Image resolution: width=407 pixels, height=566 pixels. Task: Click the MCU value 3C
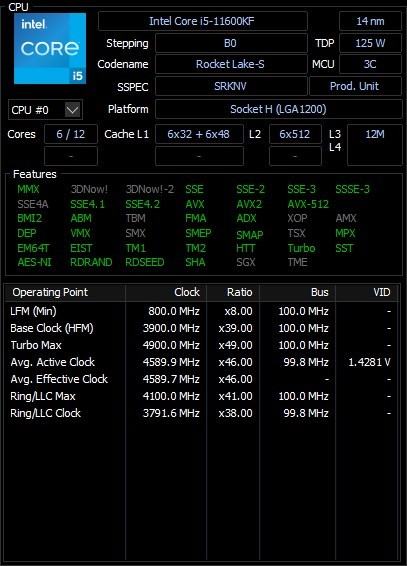(370, 64)
